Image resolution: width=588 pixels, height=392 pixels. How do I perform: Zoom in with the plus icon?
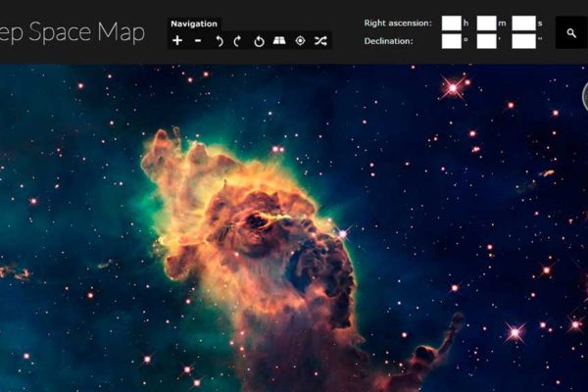[x=177, y=40]
